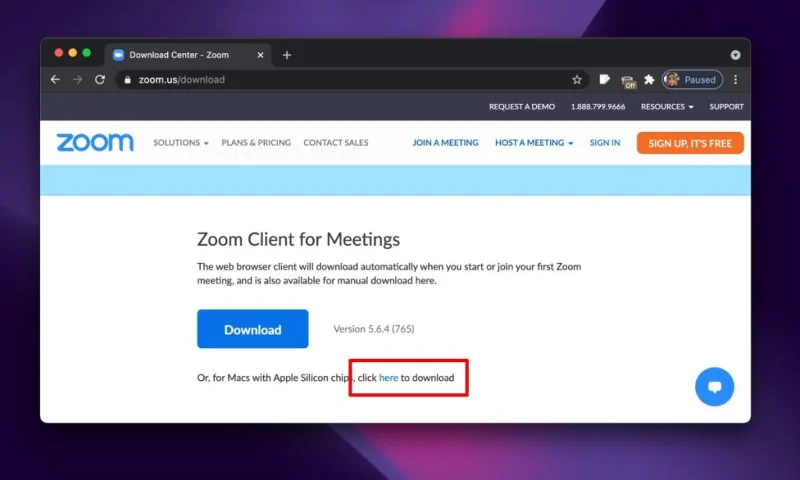Click the Version 5.6.4 (765) text

click(x=374, y=329)
